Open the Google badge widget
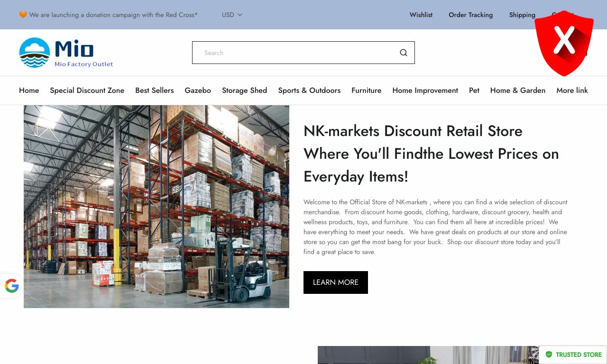The height and width of the screenshot is (364, 607). point(11,286)
